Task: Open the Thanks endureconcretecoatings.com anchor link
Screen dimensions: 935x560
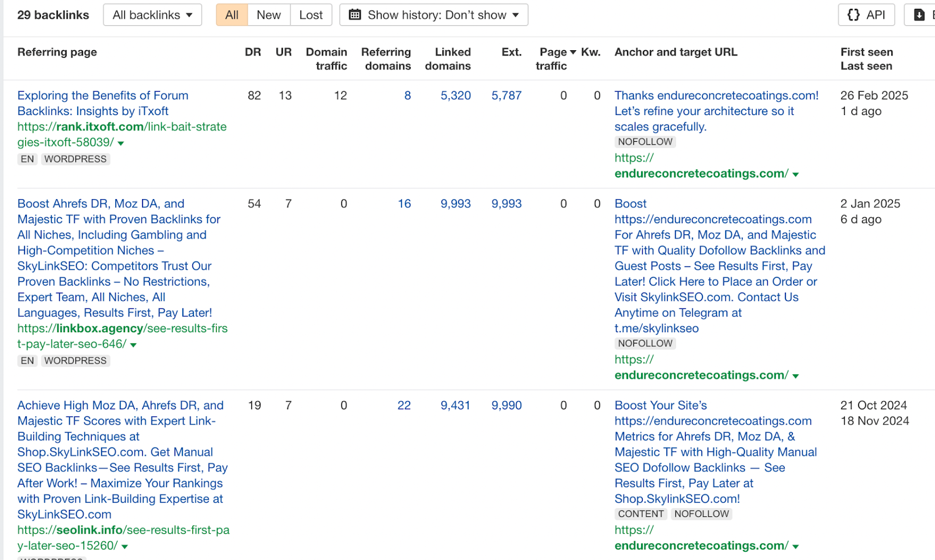Action: (x=716, y=111)
